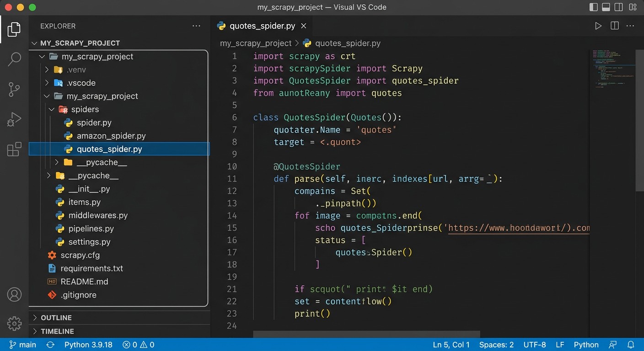Change language mode via Python status item

(586, 345)
